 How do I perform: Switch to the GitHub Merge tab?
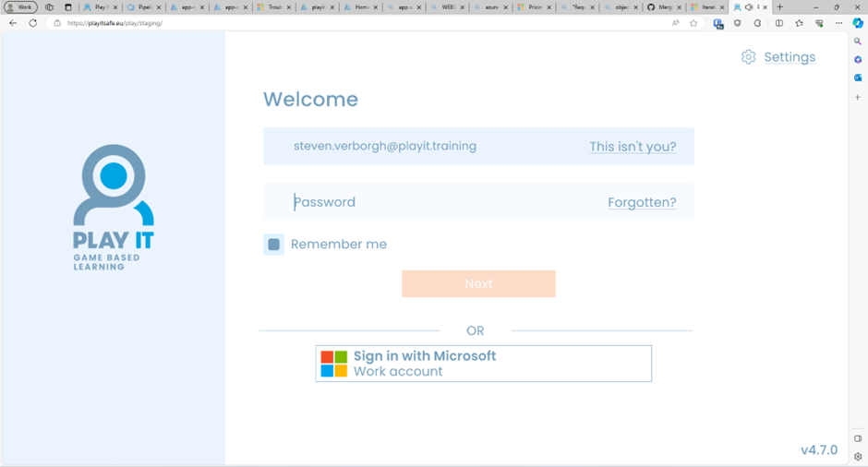click(x=659, y=6)
